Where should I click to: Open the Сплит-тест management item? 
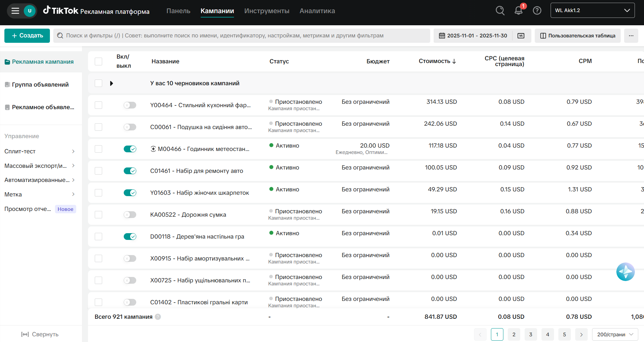tap(39, 151)
